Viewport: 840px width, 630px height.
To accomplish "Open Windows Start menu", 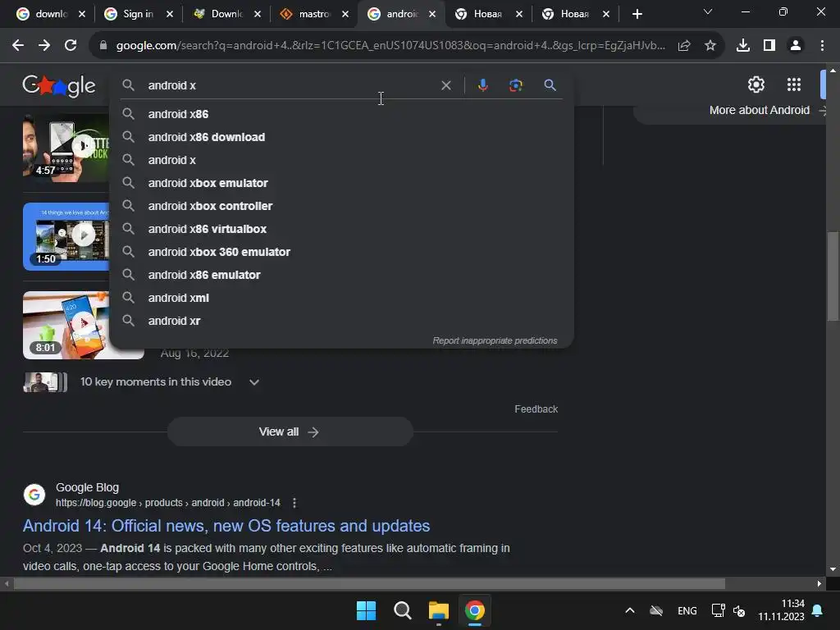I will [367, 610].
